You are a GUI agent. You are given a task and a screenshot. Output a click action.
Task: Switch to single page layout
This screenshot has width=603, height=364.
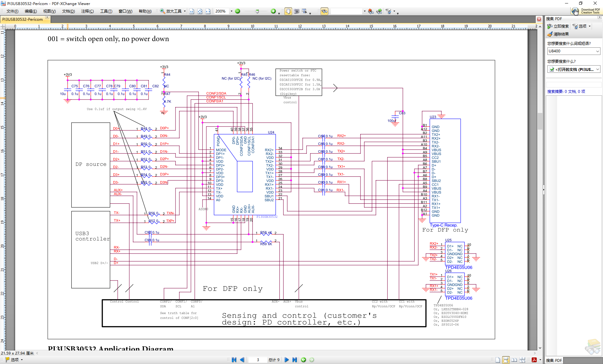coord(498,360)
